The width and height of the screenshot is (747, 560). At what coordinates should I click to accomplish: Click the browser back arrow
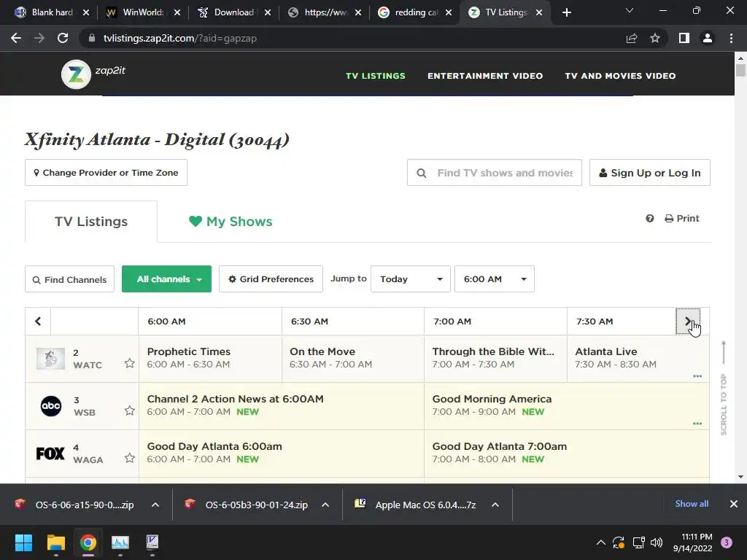pyautogui.click(x=16, y=38)
